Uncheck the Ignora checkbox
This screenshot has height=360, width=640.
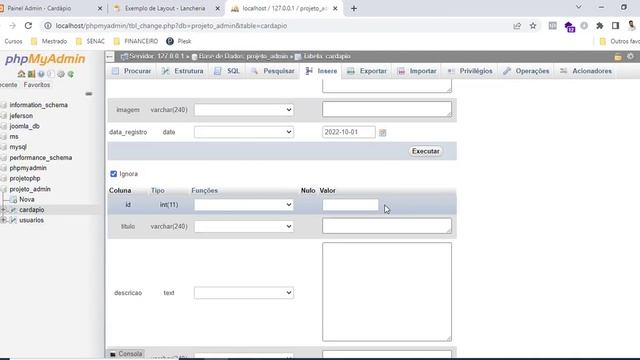pos(113,174)
